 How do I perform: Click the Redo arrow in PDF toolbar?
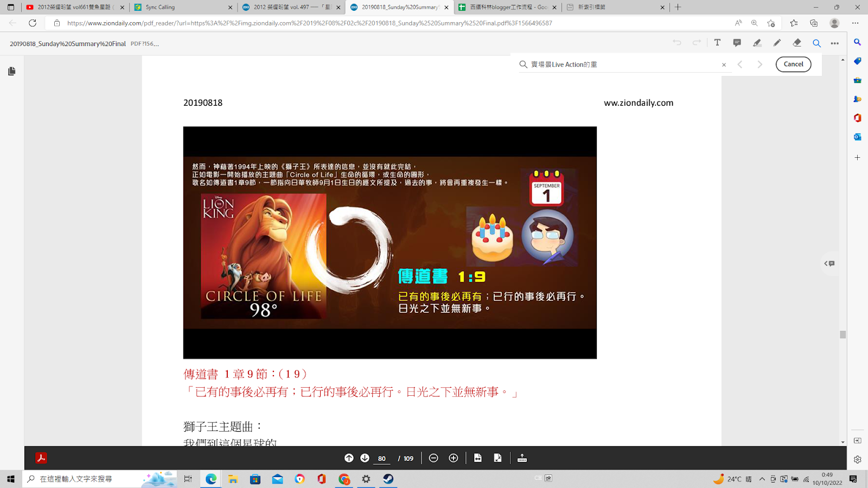[x=697, y=43]
